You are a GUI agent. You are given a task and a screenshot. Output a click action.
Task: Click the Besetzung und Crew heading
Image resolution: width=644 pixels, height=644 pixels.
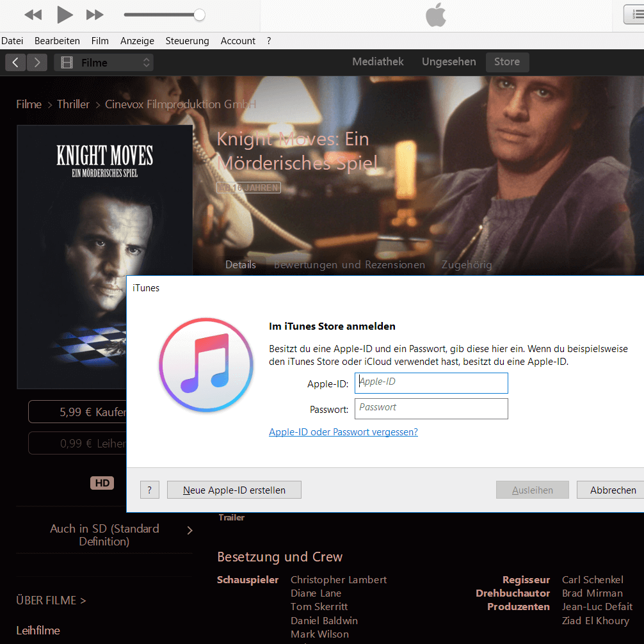click(x=280, y=557)
